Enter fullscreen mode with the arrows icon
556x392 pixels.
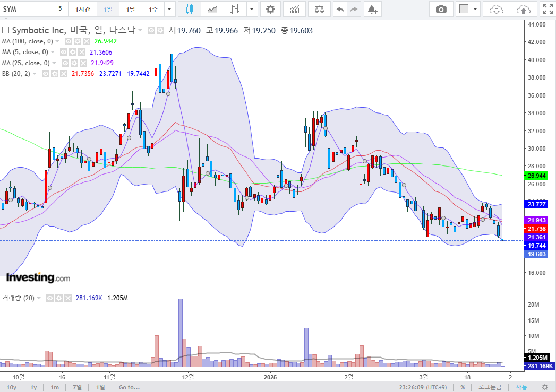tap(548, 9)
